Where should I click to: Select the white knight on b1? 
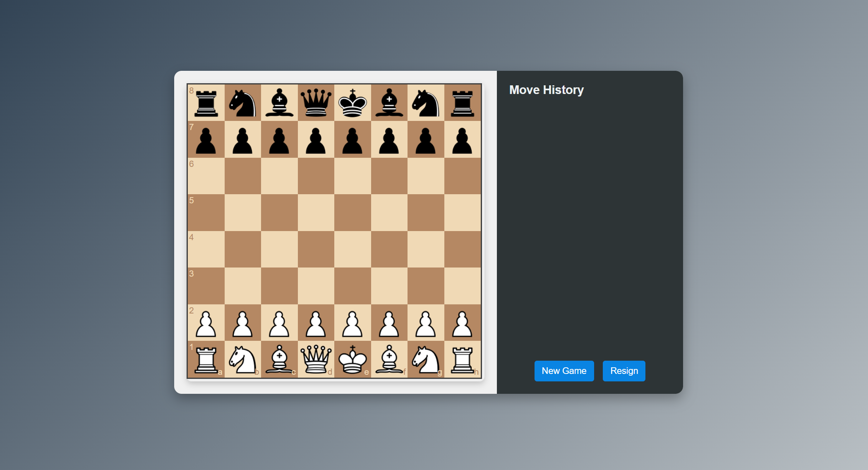click(x=242, y=359)
